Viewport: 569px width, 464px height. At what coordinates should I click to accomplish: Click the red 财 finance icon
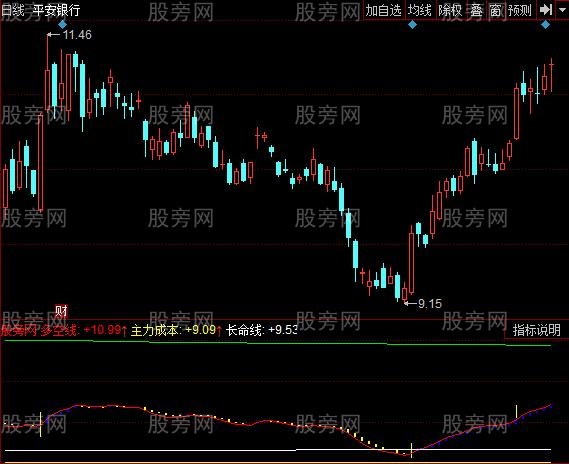click(61, 311)
